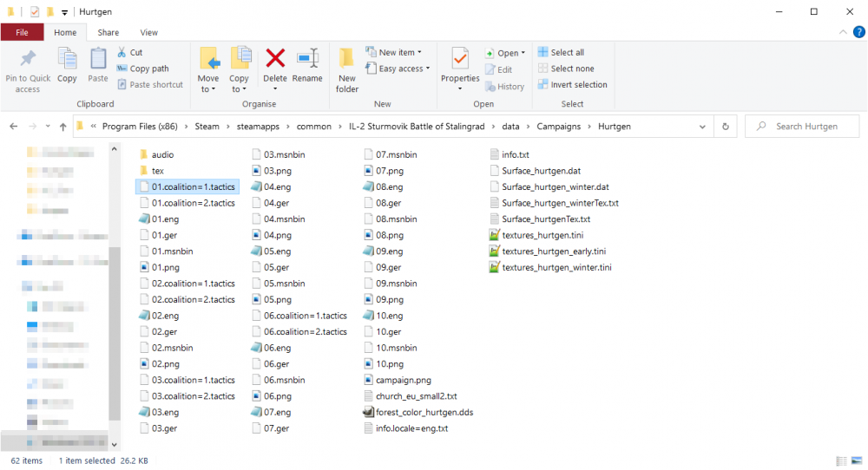Switch to details view layout
The width and height of the screenshot is (868, 470).
(841, 461)
